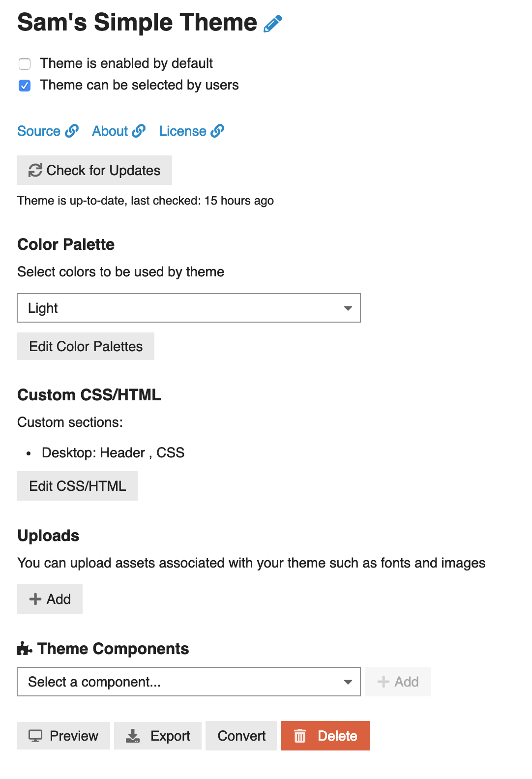This screenshot has width=532, height=779.
Task: Click the monitor icon on Preview button
Action: click(x=35, y=736)
